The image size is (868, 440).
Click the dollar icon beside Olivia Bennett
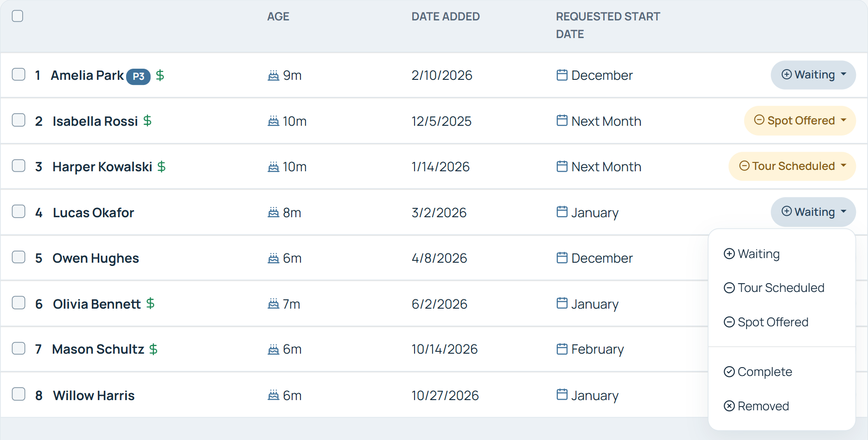point(150,304)
